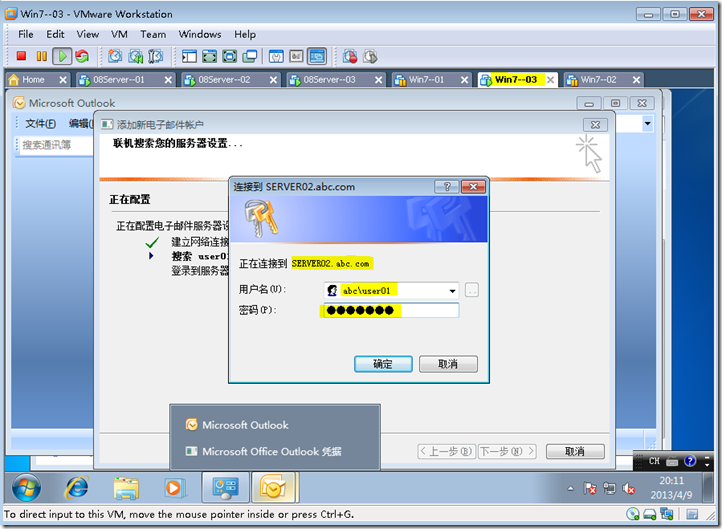This screenshot has height=529, width=722.
Task: Open the Edit menu
Action: point(55,34)
